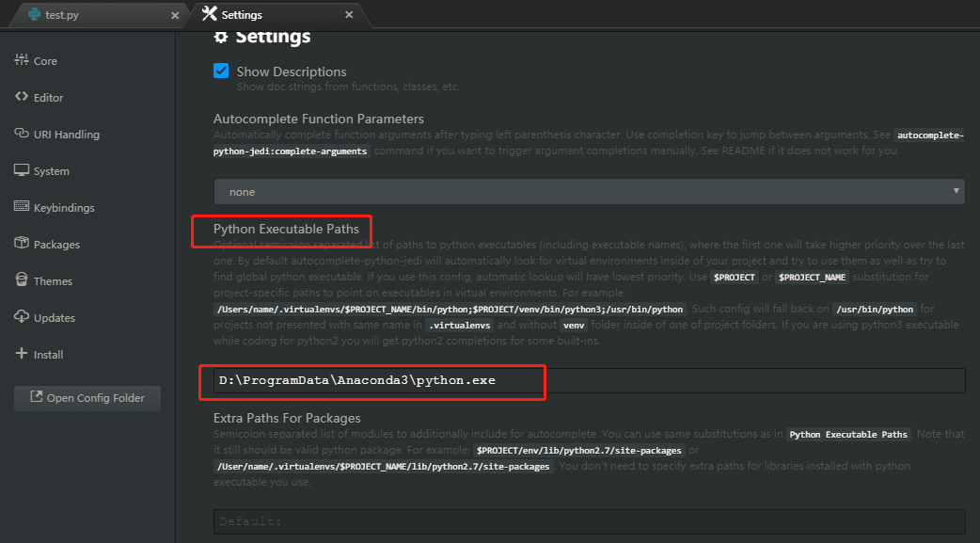Image resolution: width=980 pixels, height=543 pixels.
Task: Click the Themes paint bucket icon
Action: 22,280
